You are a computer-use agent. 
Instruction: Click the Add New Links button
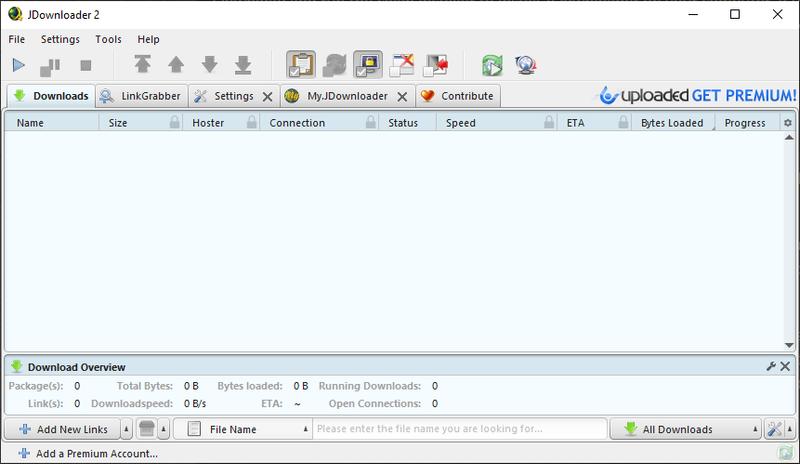pos(63,429)
